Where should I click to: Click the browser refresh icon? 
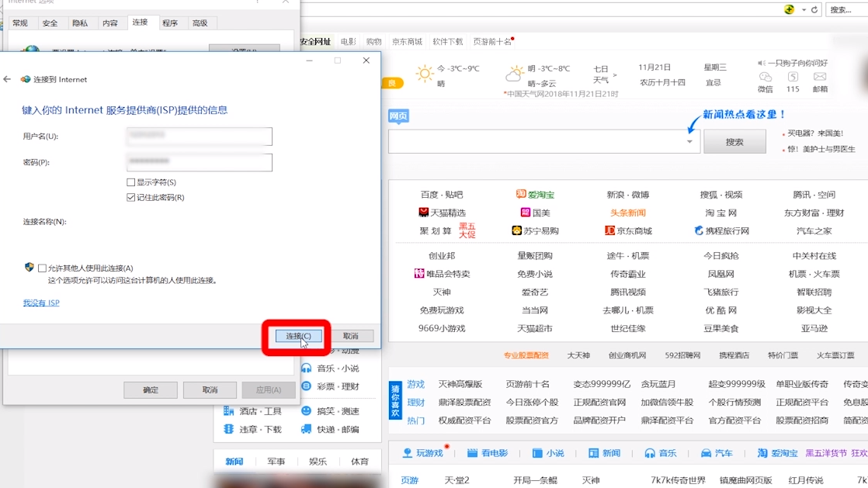814,9
